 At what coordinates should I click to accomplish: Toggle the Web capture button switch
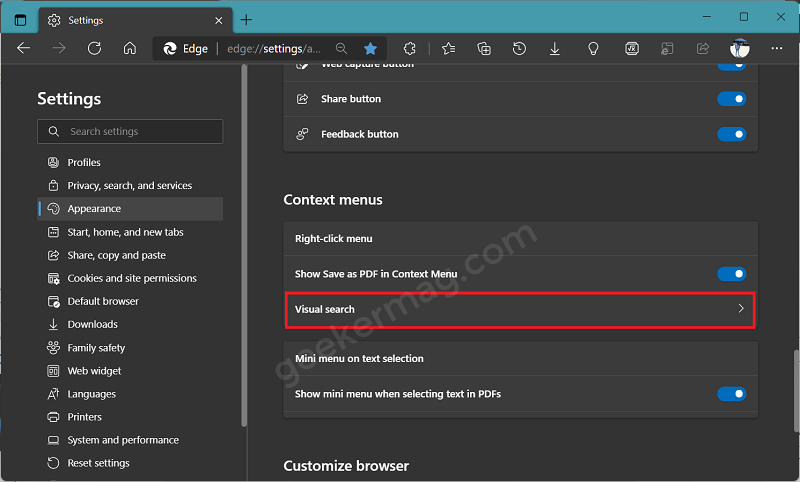pos(732,67)
